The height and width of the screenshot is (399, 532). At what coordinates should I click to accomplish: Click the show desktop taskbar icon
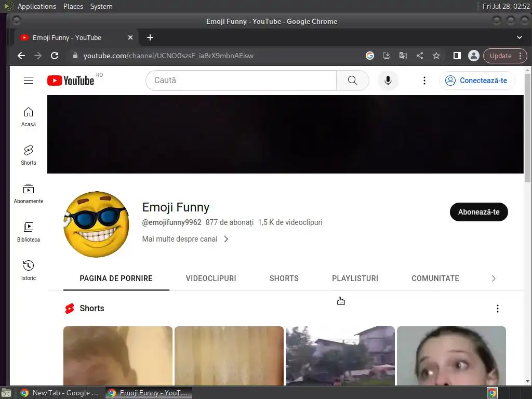(x=6, y=393)
